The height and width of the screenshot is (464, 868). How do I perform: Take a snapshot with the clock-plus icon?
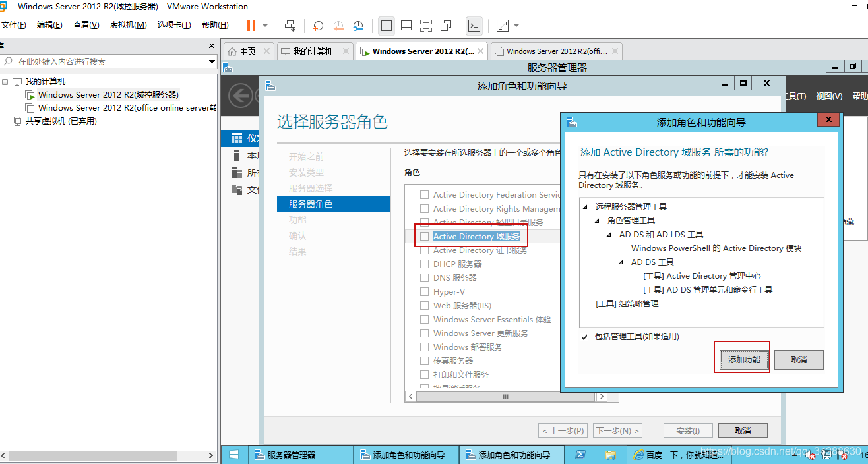318,26
